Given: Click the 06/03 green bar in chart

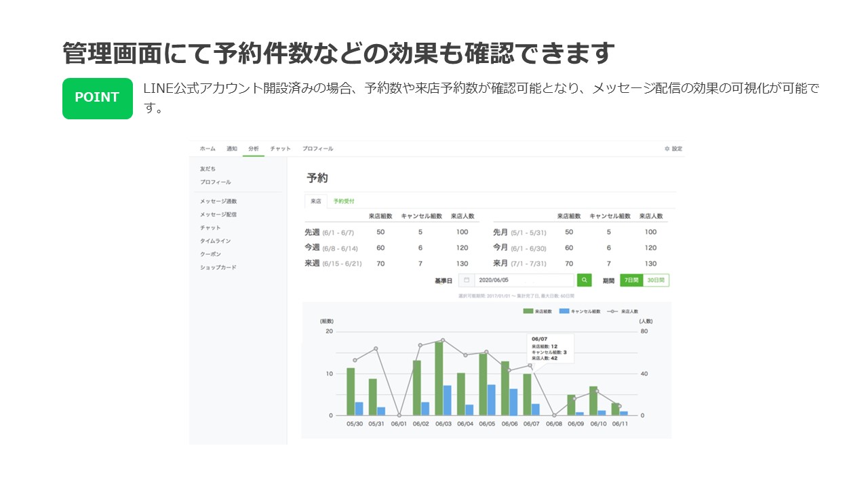Looking at the screenshot, I should (x=439, y=378).
